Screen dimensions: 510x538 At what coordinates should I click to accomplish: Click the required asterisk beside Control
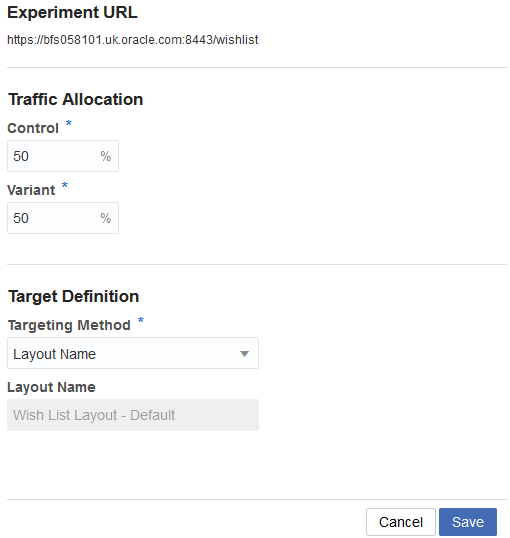pos(69,123)
